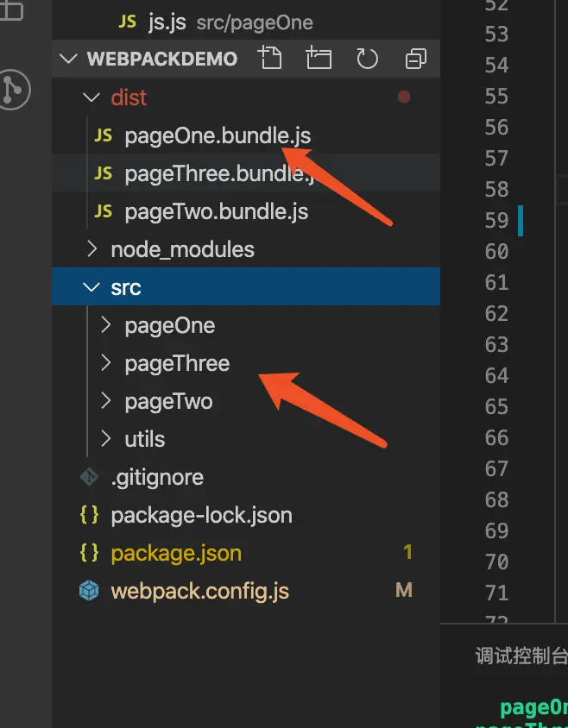Image resolution: width=568 pixels, height=728 pixels.
Task: Open the Source Control view
Action: point(16,89)
